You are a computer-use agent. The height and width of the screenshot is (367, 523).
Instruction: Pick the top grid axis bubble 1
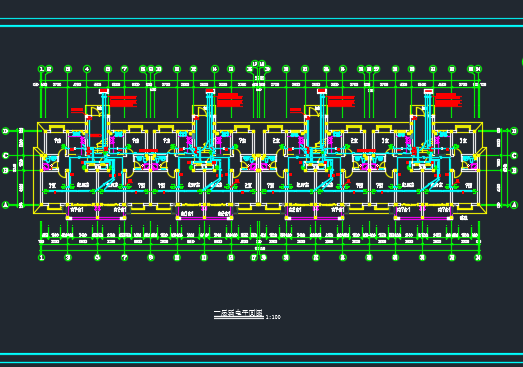tap(42, 69)
